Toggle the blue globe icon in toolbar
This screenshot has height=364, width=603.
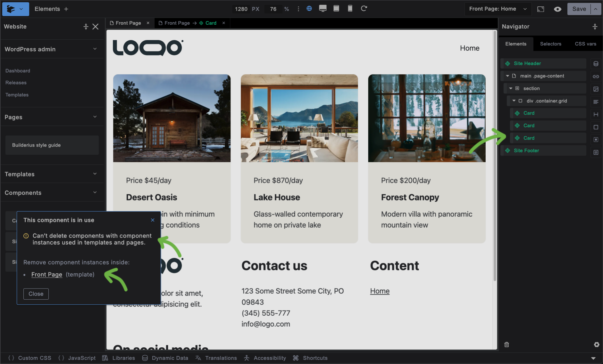click(309, 9)
